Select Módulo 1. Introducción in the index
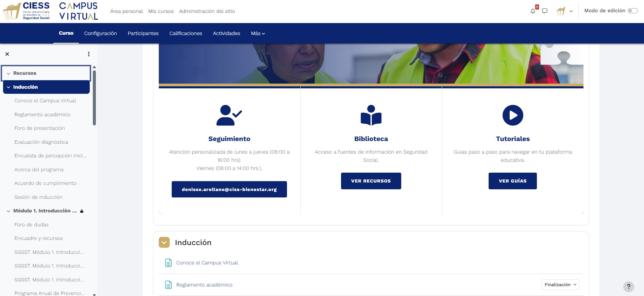The height and width of the screenshot is (296, 644). (x=45, y=211)
